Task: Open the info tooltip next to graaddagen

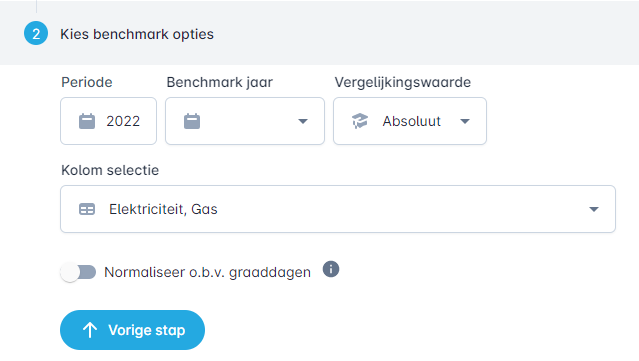Action: coord(331,269)
